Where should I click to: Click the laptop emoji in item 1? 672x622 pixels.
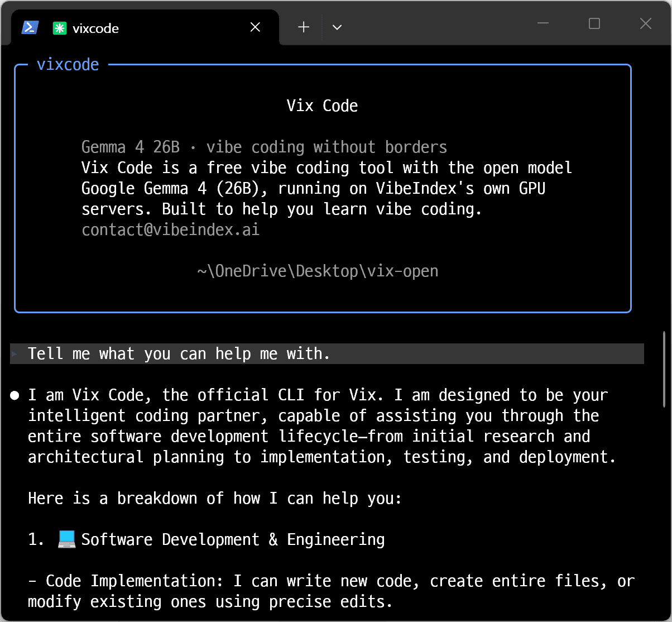[x=66, y=539]
